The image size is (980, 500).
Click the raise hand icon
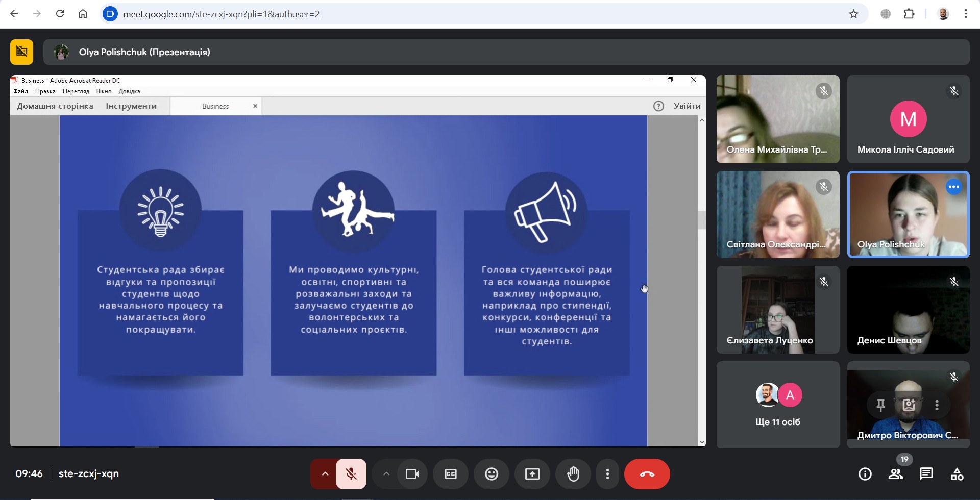point(573,474)
